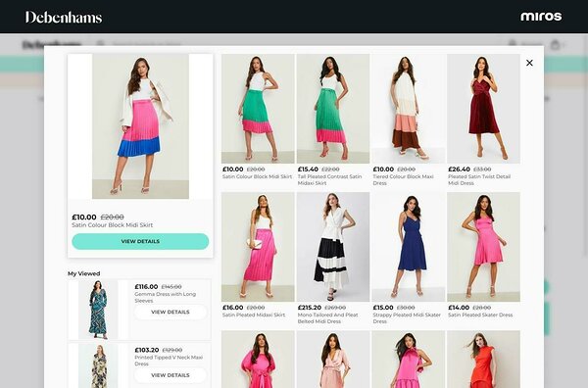The image size is (588, 388).
Task: Click the Printed Tipped Maxi Dress thumbnail
Action: (98, 365)
